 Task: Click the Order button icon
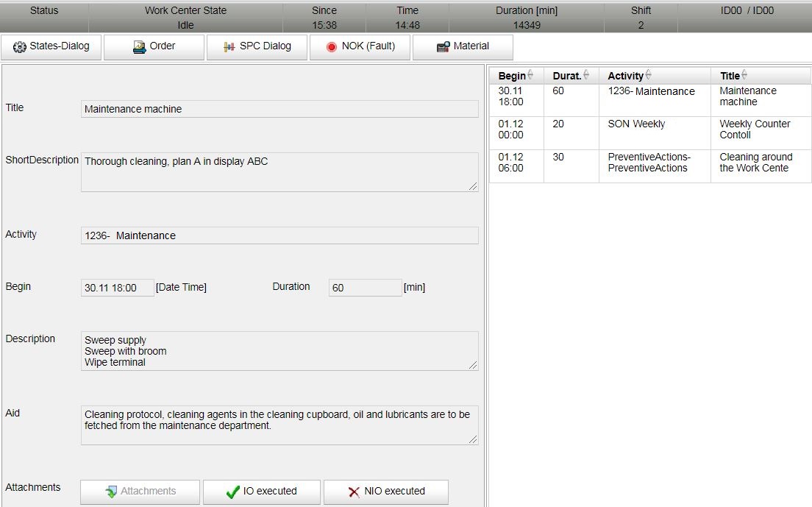click(x=139, y=47)
